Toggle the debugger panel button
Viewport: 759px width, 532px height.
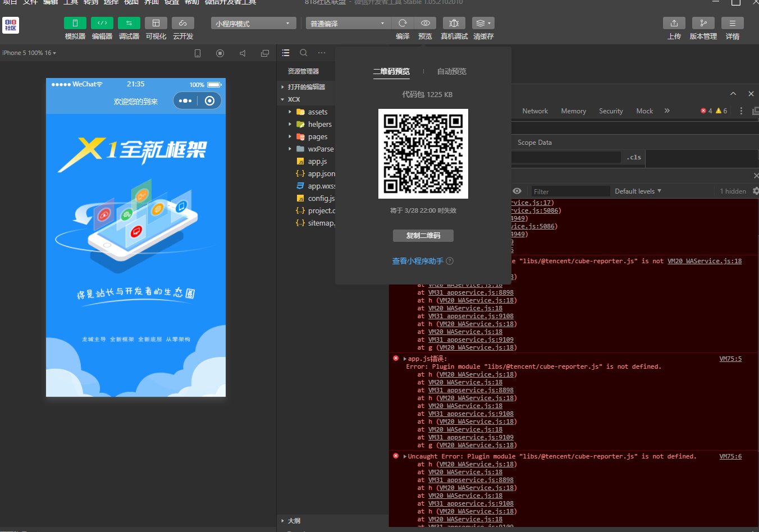(x=129, y=23)
